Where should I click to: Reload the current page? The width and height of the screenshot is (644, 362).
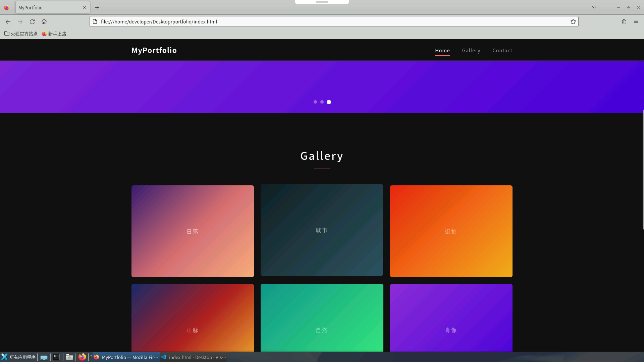pos(32,21)
